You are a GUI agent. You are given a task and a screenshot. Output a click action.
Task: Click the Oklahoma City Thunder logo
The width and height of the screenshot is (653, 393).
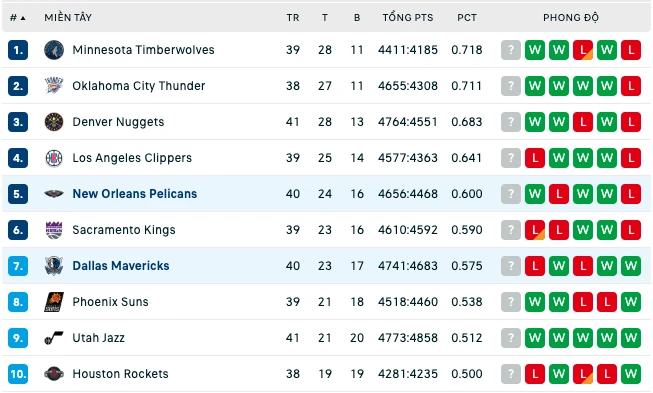54,86
